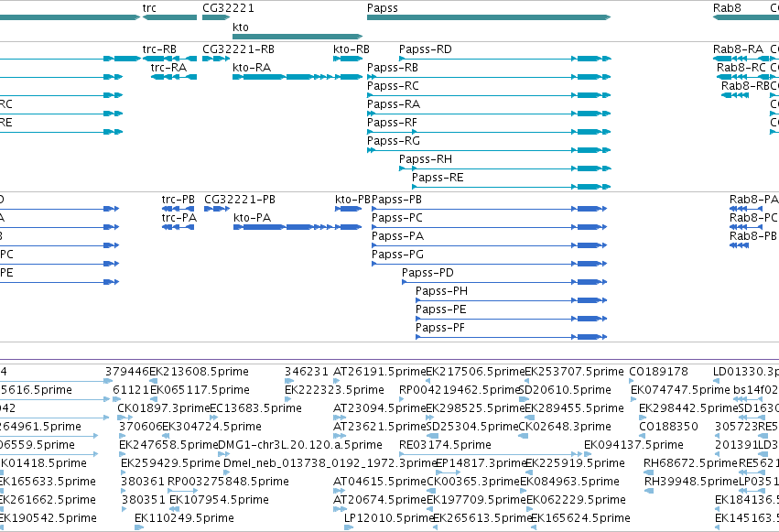This screenshot has height=532, width=779.
Task: Select EST EK222323.5prime
Action: pyautogui.click(x=289, y=399)
